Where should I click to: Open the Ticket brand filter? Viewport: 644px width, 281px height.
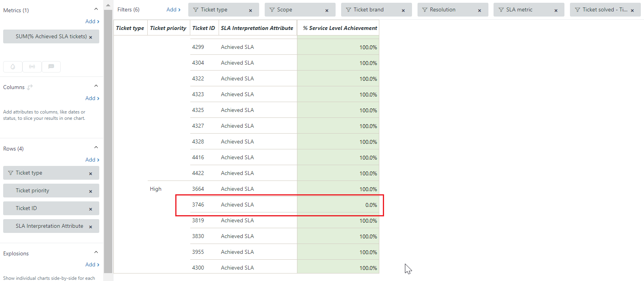pos(368,10)
